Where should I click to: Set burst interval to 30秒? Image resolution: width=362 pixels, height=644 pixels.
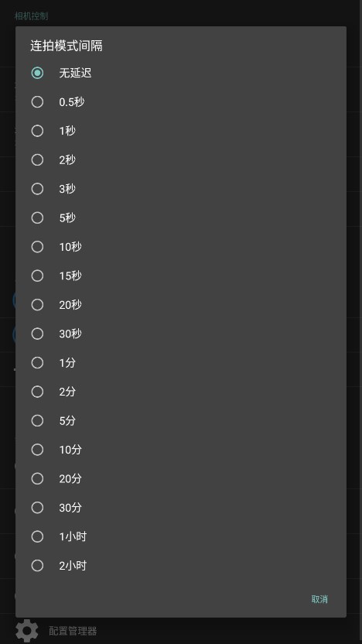coord(180,334)
